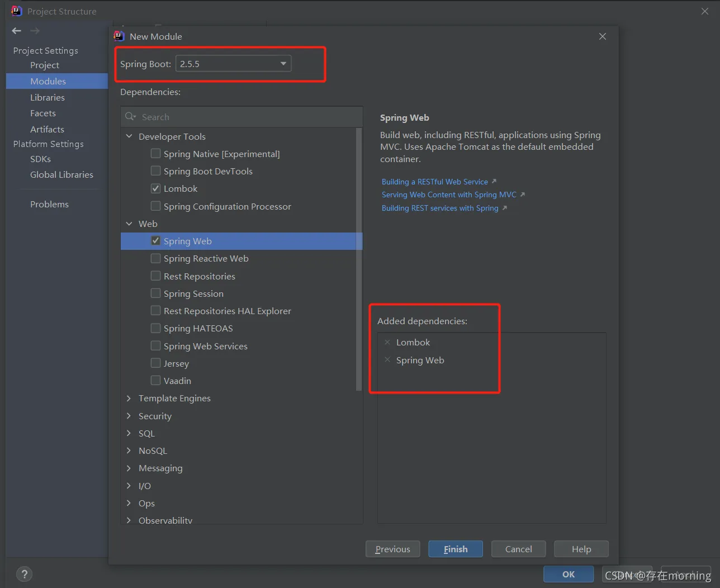Open Serving Web Content with Spring MVC link
The width and height of the screenshot is (720, 588).
(x=449, y=195)
